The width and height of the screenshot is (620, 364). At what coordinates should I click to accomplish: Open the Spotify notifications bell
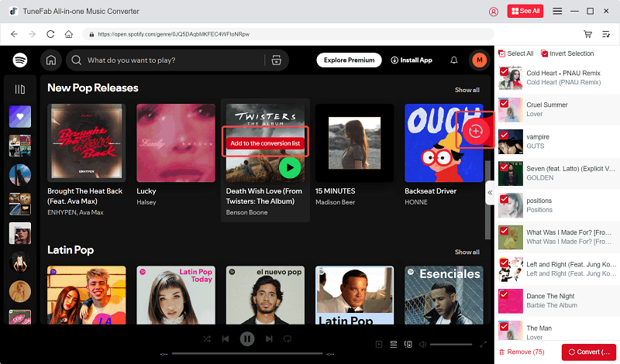(454, 60)
